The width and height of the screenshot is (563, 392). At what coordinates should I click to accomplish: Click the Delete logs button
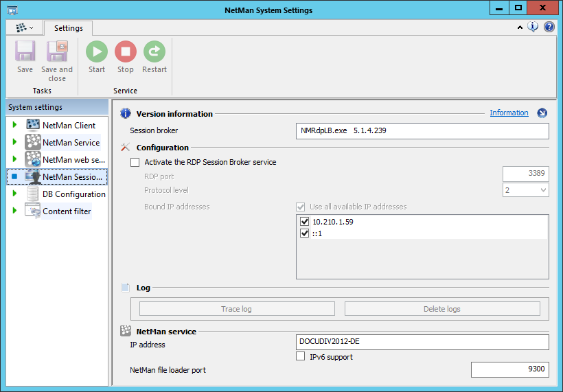click(x=442, y=309)
